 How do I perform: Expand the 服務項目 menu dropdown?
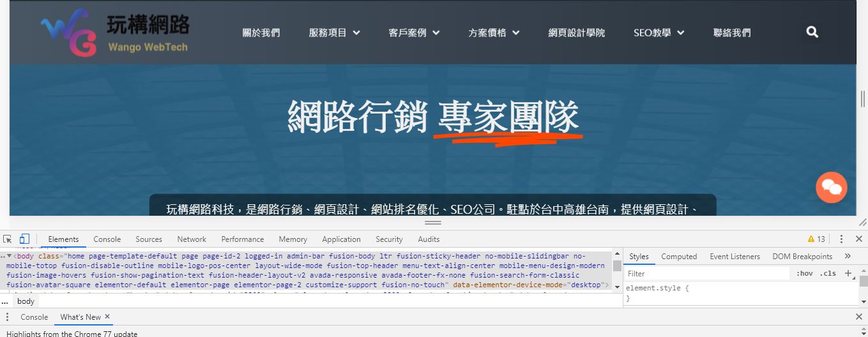335,33
